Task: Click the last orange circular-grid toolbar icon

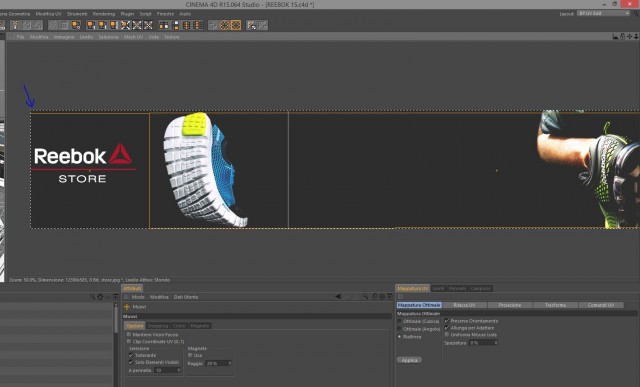Action: pos(236,25)
